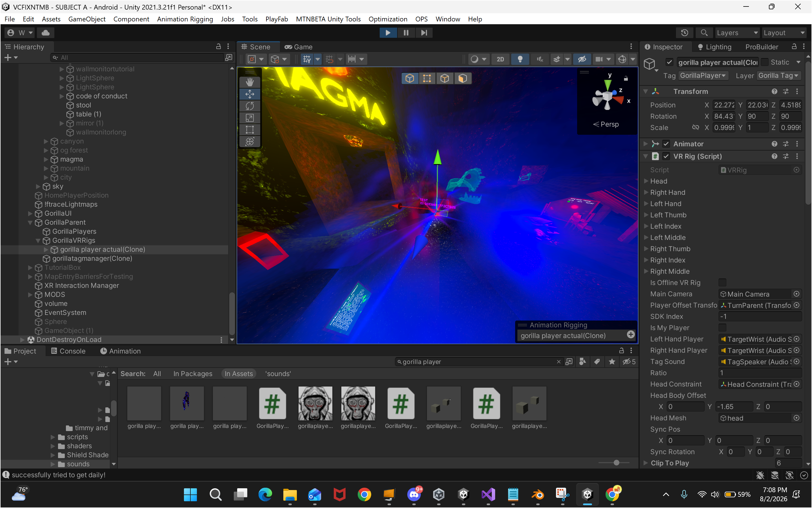
Task: Adjust the Project icon size slider
Action: [x=616, y=463]
